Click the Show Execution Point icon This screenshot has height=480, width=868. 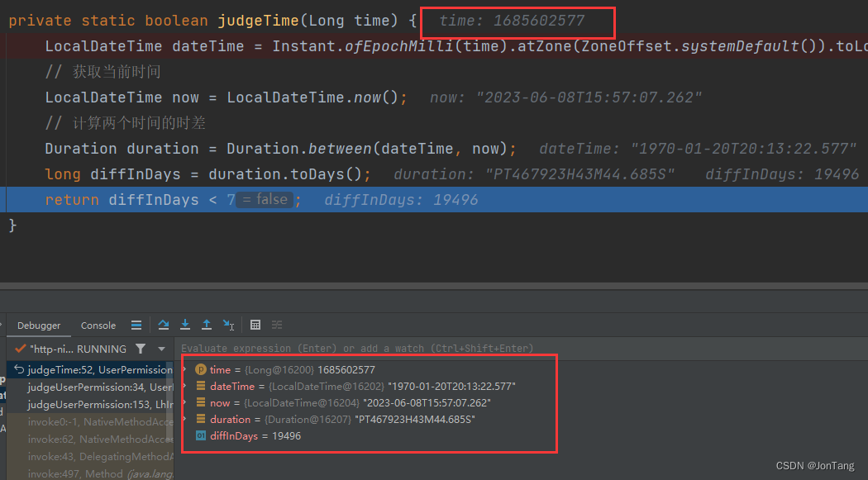tap(136, 325)
